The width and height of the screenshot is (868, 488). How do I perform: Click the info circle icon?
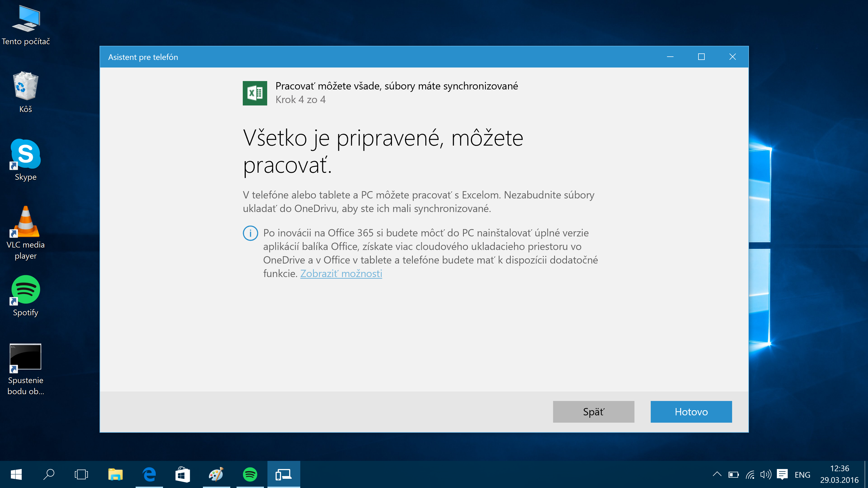(x=250, y=233)
